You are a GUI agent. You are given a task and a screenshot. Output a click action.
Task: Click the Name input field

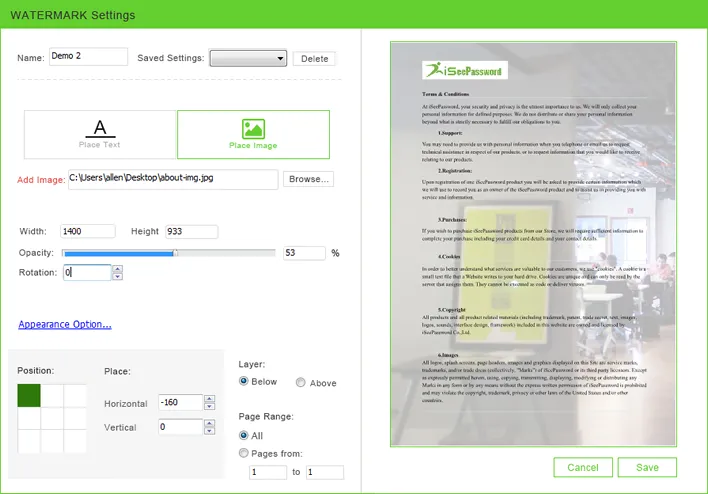88,56
